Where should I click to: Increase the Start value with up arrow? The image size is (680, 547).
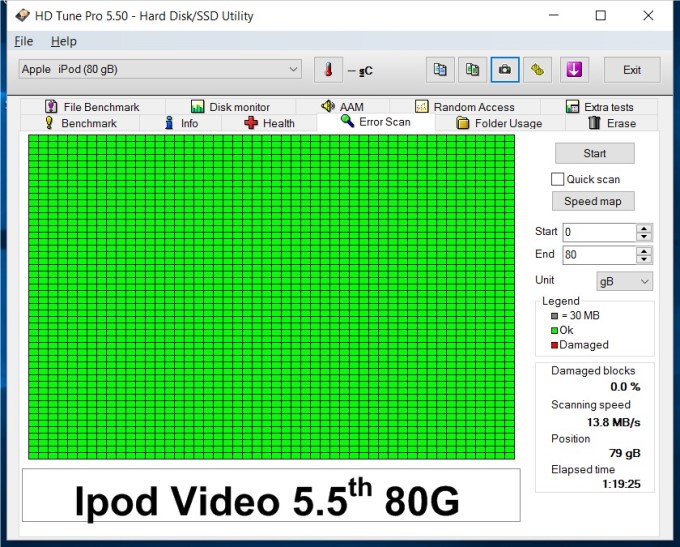644,227
